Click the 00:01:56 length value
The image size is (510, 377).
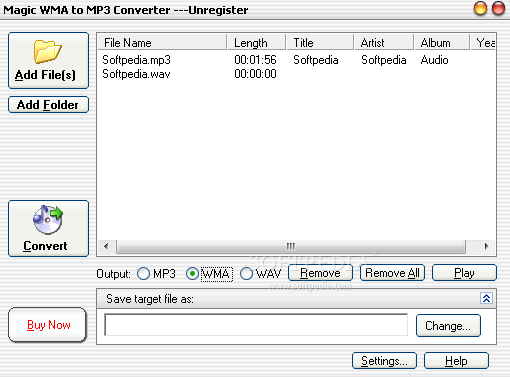(x=255, y=60)
